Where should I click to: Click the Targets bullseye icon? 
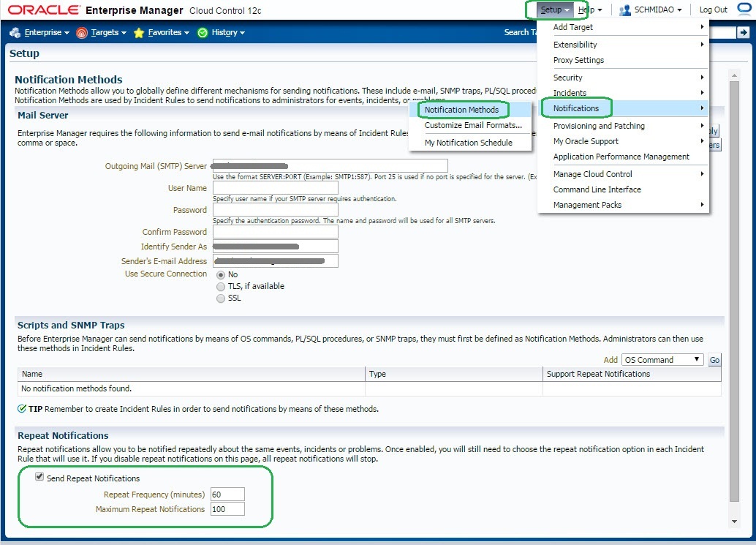click(x=82, y=33)
